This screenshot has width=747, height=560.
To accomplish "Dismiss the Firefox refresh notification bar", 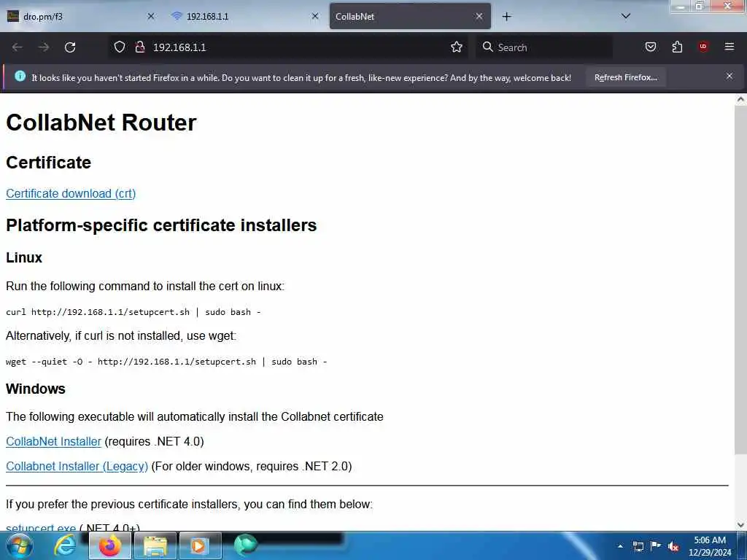I will 729,76.
